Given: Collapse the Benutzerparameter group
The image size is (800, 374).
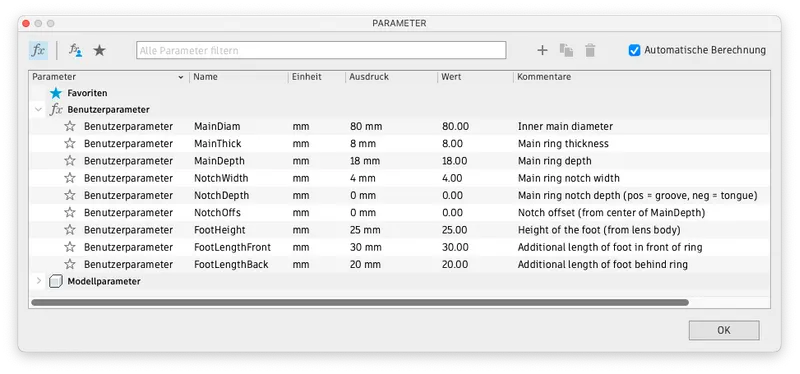Looking at the screenshot, I should (38, 110).
